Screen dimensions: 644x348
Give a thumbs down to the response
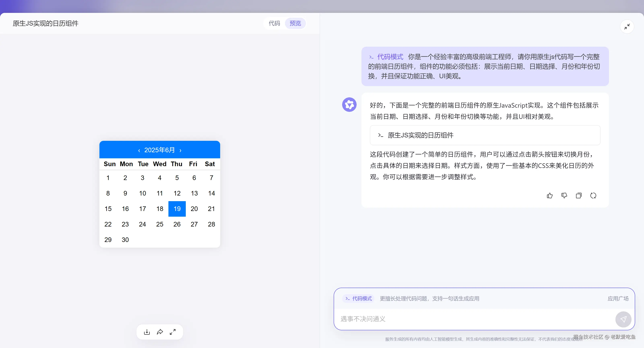(x=564, y=196)
